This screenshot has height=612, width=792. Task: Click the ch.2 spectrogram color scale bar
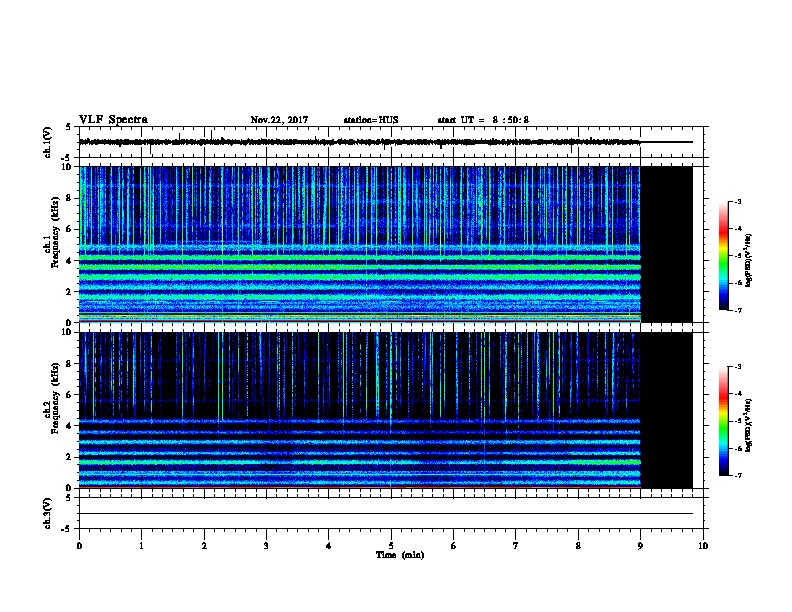[723, 421]
